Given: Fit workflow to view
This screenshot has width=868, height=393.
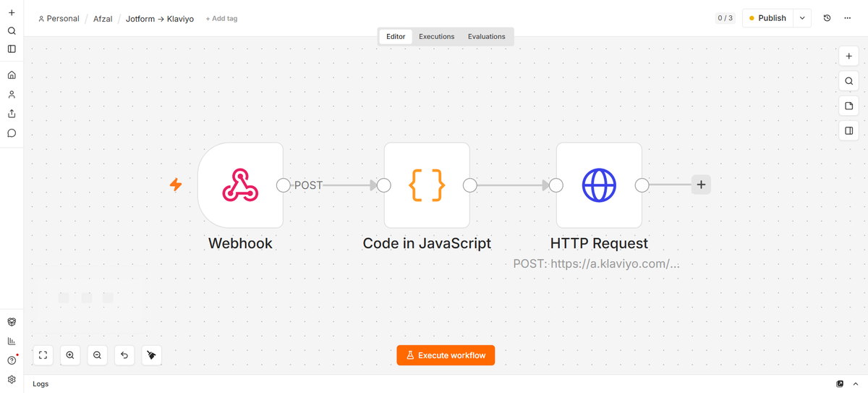Looking at the screenshot, I should [43, 355].
